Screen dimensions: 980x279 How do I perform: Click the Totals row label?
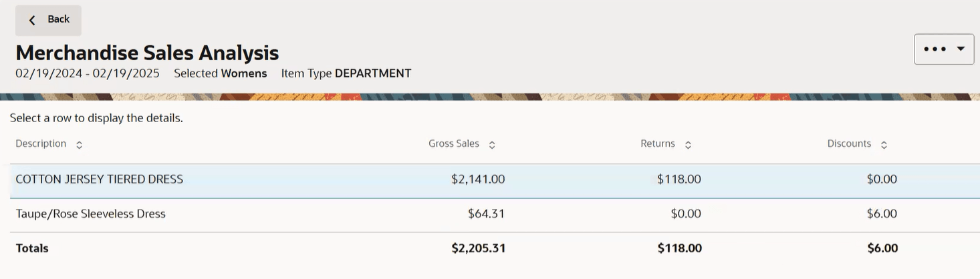32,248
